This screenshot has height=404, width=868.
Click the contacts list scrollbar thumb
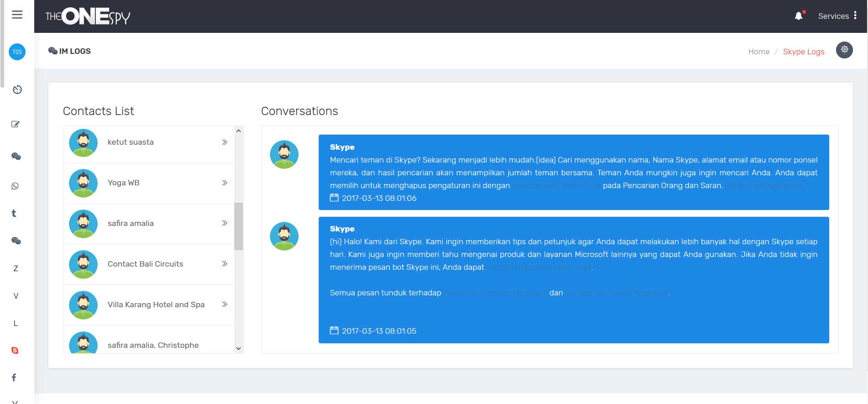[x=238, y=226]
